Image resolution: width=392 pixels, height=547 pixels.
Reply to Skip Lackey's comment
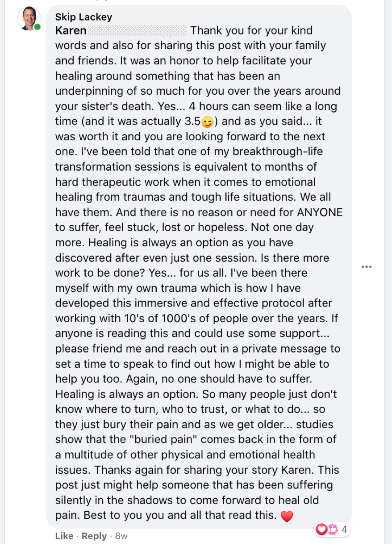click(x=94, y=536)
